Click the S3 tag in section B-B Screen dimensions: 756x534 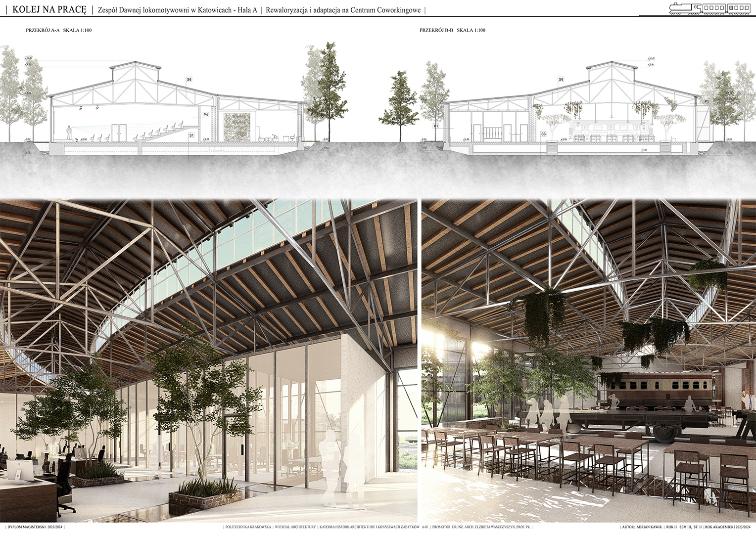tap(543, 134)
